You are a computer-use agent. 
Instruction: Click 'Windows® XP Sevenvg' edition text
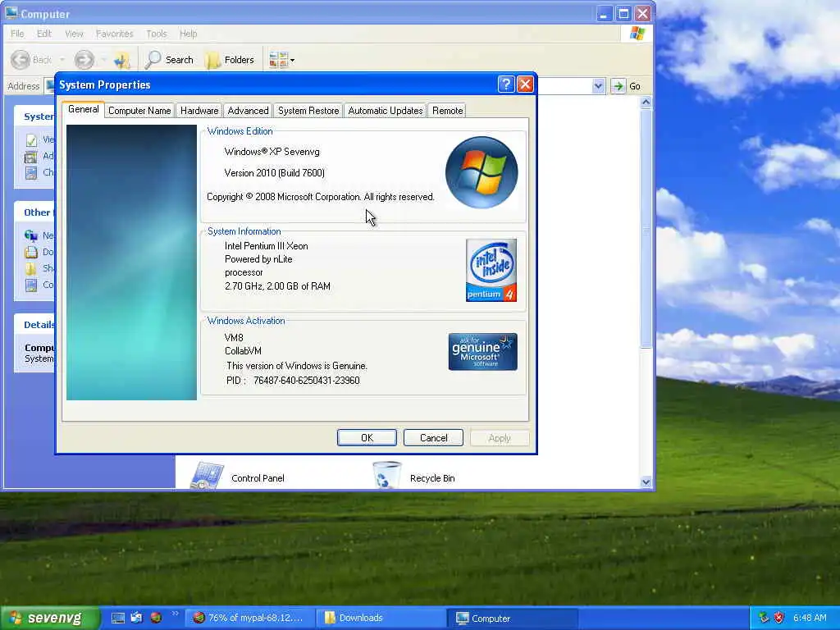pos(272,152)
